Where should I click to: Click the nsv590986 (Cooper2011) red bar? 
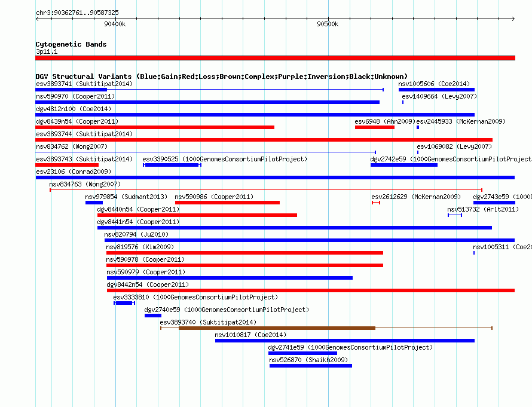[227, 203]
